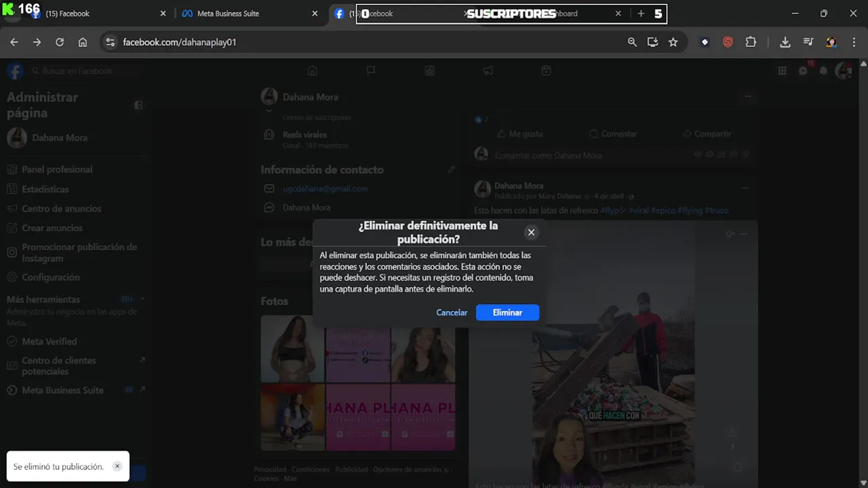Click the ugcdahana@gmail.com email link

point(325,188)
